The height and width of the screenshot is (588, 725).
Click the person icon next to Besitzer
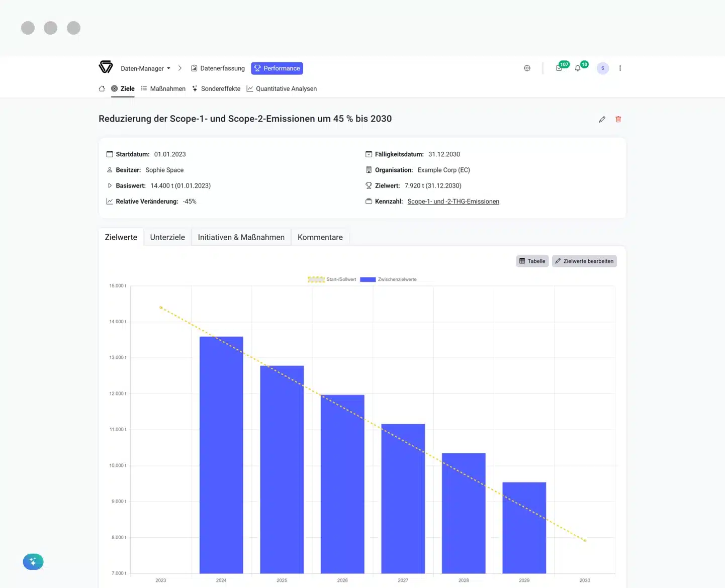[x=110, y=170]
